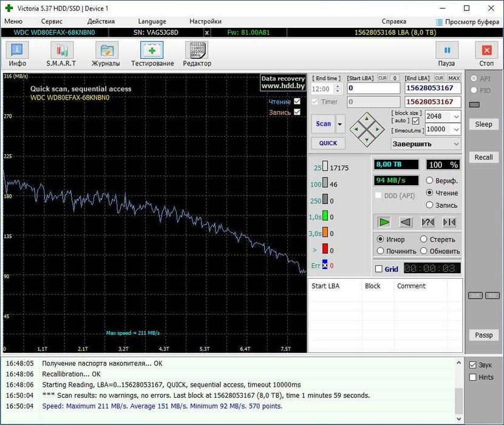This screenshot has width=504, height=425.
Task: Open Просмотр буфера buffer viewer
Action: [x=468, y=21]
